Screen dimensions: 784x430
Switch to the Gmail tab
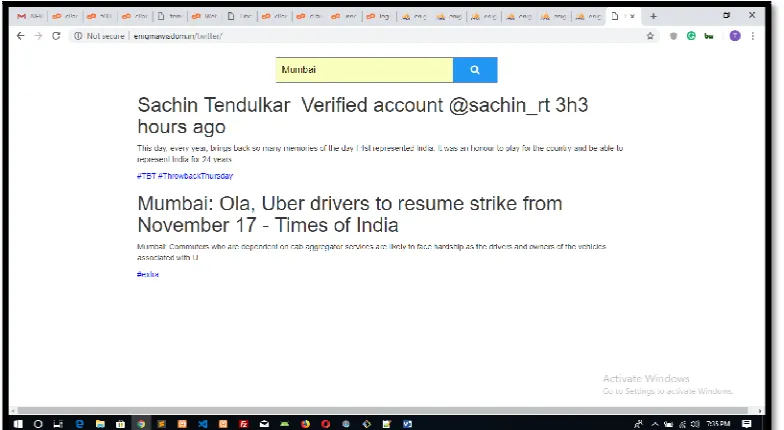click(29, 16)
